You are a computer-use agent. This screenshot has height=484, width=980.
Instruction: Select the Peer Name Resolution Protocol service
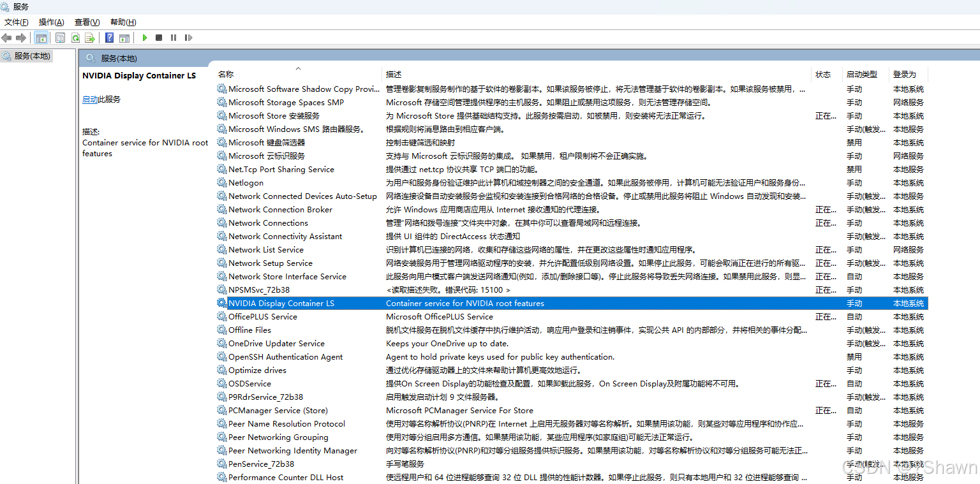(x=572, y=423)
